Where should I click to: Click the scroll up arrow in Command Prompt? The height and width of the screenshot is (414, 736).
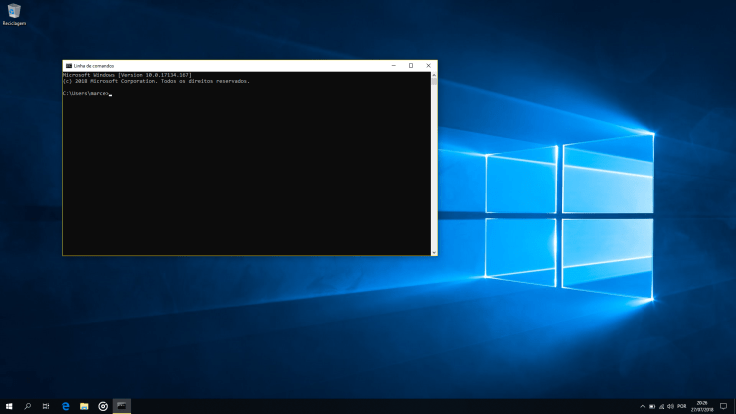point(433,75)
